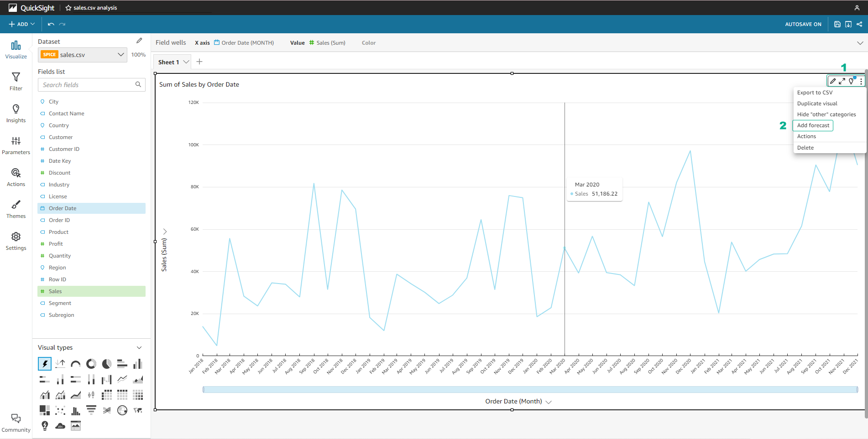Select the pie chart visual type
Viewport: 868px width, 439px height.
pyautogui.click(x=107, y=364)
